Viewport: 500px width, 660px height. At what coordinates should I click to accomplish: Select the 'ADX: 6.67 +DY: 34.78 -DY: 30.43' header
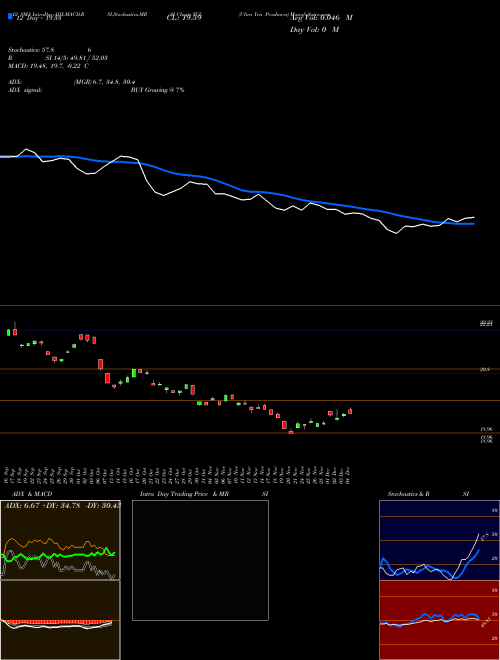point(62,505)
